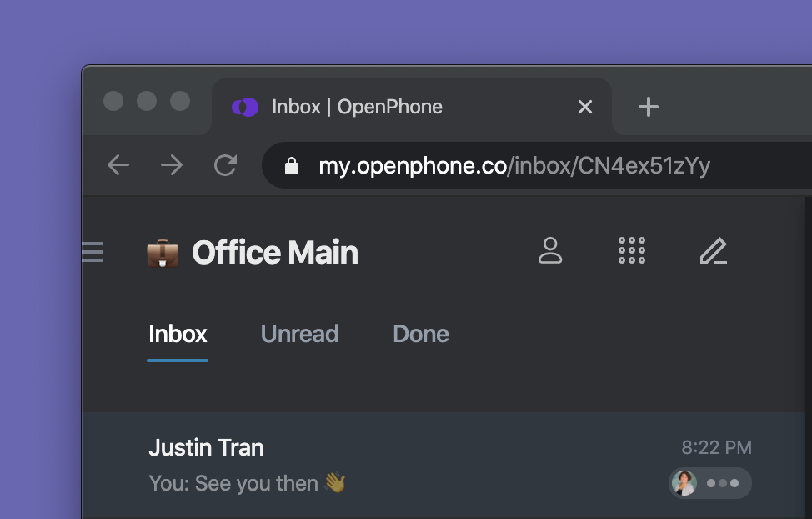Open the contacts person icon

550,251
